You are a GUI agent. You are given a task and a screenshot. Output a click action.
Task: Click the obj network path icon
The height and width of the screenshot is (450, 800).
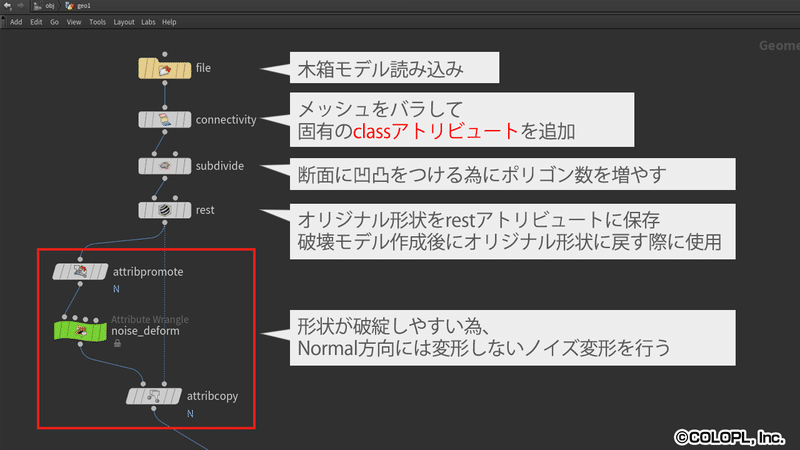[x=37, y=6]
